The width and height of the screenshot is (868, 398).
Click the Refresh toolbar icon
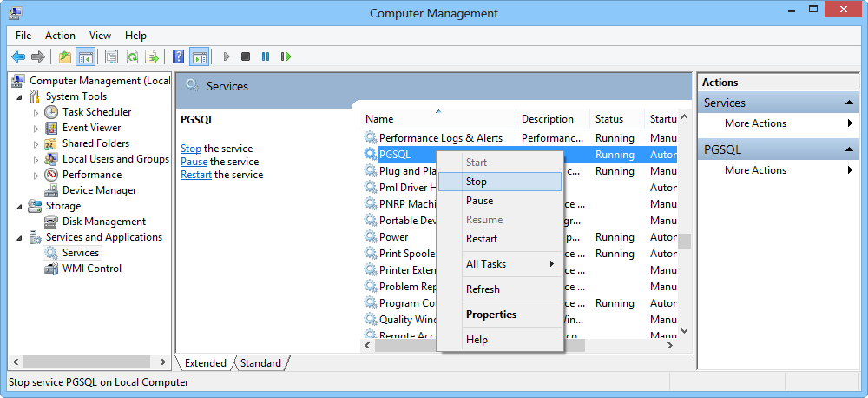coord(132,57)
